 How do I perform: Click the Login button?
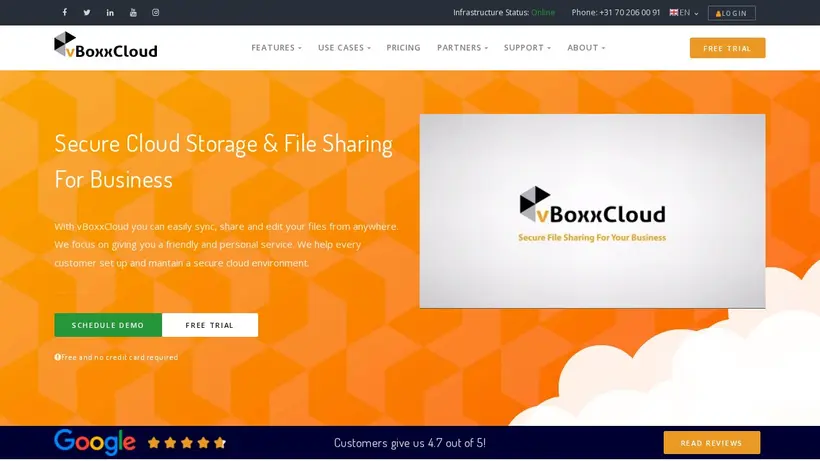pos(732,13)
